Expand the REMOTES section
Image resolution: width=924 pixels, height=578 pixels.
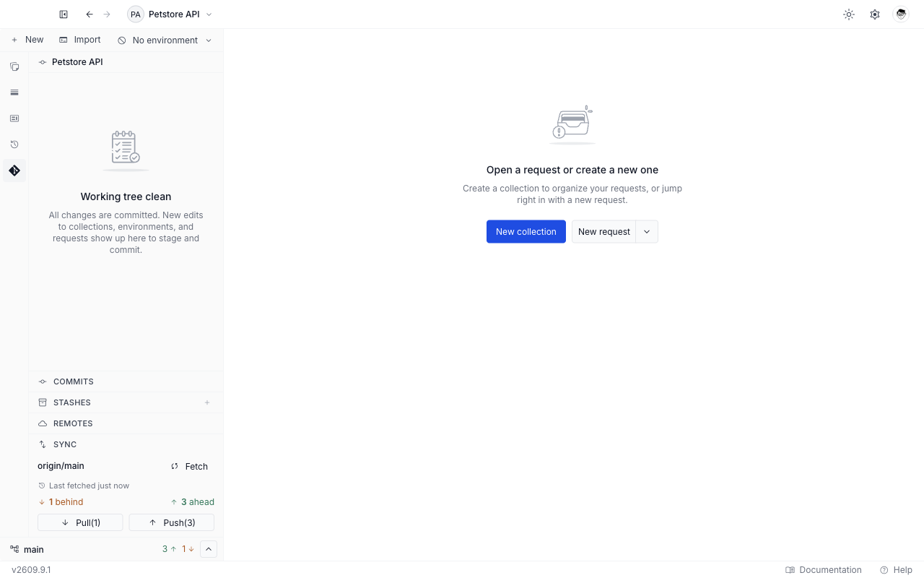pyautogui.click(x=126, y=423)
